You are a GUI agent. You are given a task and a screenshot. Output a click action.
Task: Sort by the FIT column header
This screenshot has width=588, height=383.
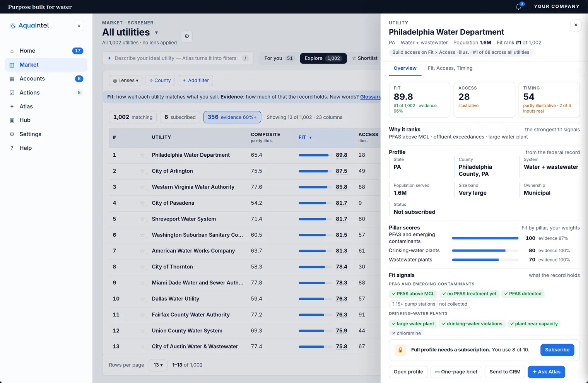305,137
